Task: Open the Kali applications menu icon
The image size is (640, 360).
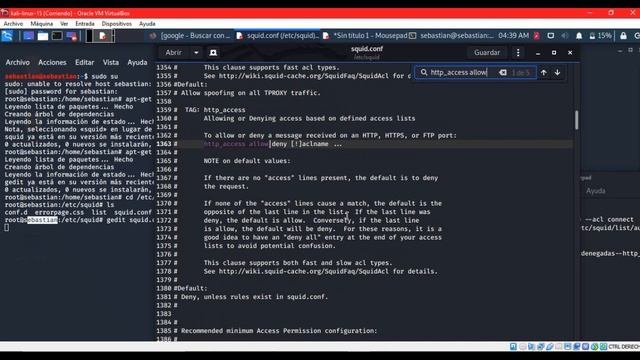Action: (x=7, y=36)
